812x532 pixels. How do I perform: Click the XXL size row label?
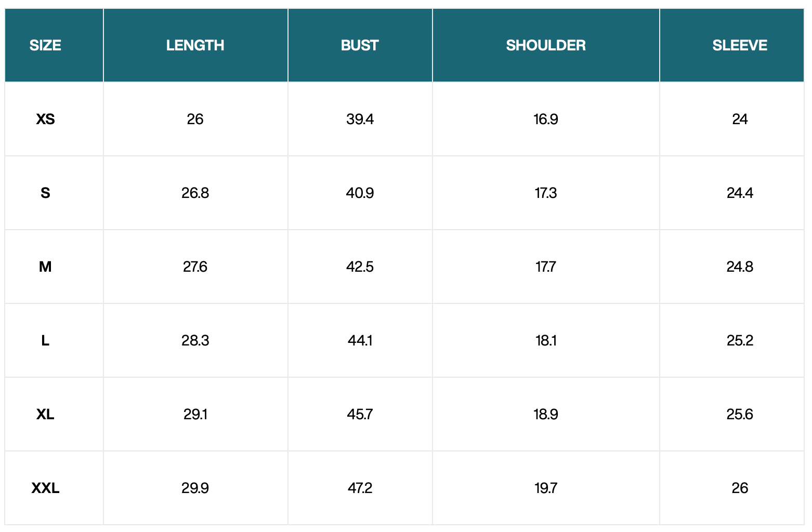[x=45, y=488]
